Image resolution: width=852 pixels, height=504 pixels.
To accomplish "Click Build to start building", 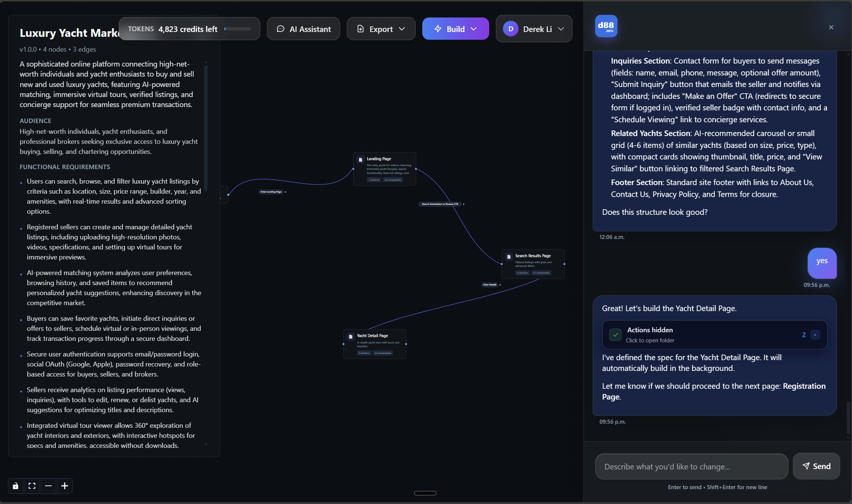I will (x=455, y=29).
